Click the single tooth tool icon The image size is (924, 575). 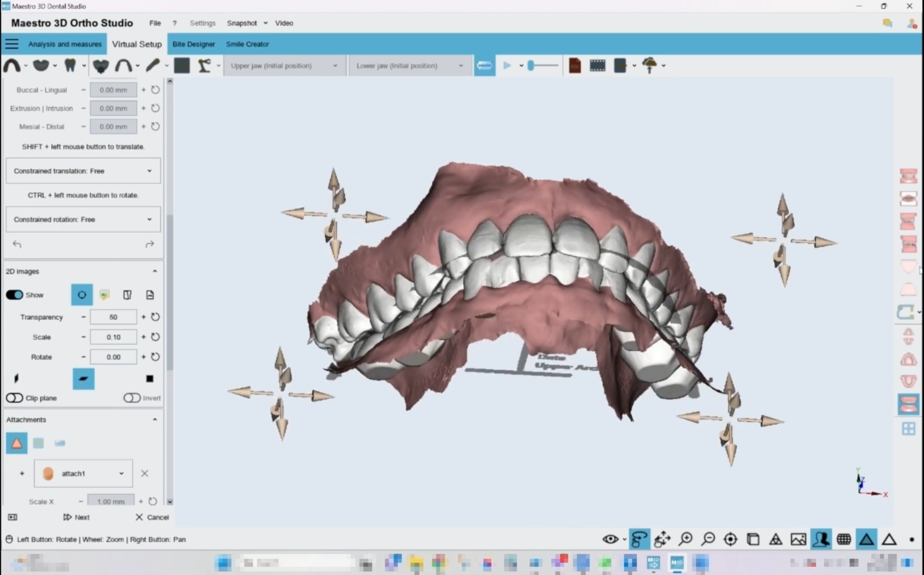(70, 66)
